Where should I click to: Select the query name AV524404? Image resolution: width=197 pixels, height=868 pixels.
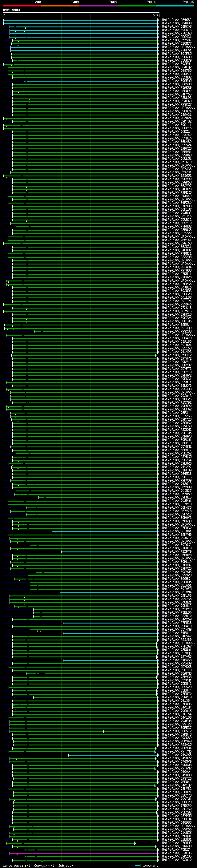[x=11, y=10]
